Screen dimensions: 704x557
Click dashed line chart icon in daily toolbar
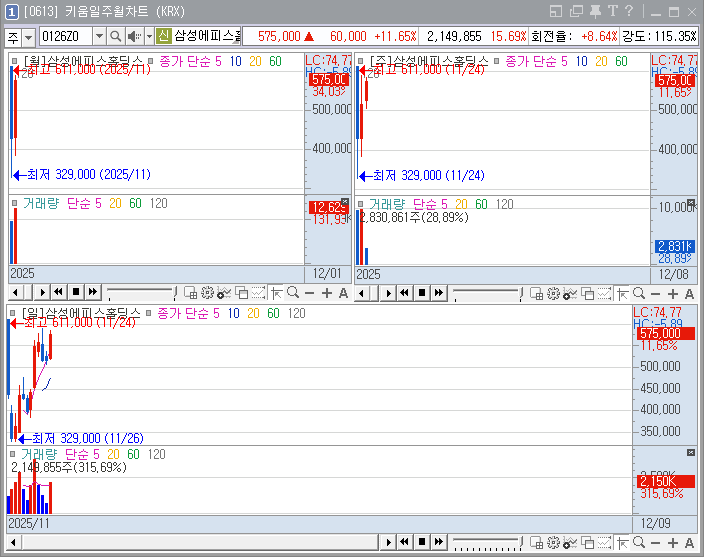pos(604,543)
